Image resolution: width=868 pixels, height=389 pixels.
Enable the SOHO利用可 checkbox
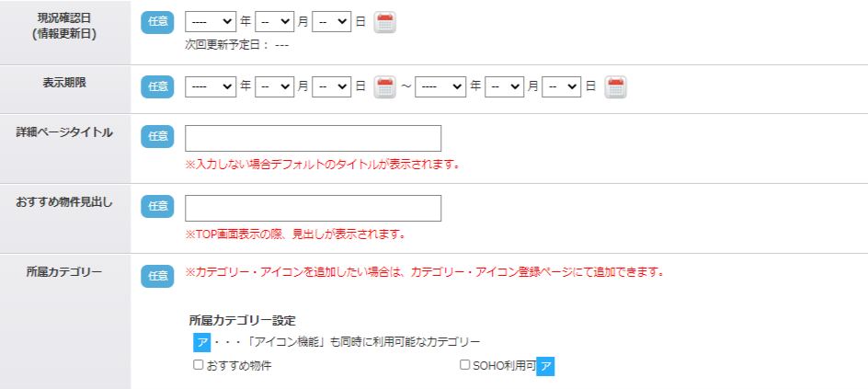[x=465, y=365]
